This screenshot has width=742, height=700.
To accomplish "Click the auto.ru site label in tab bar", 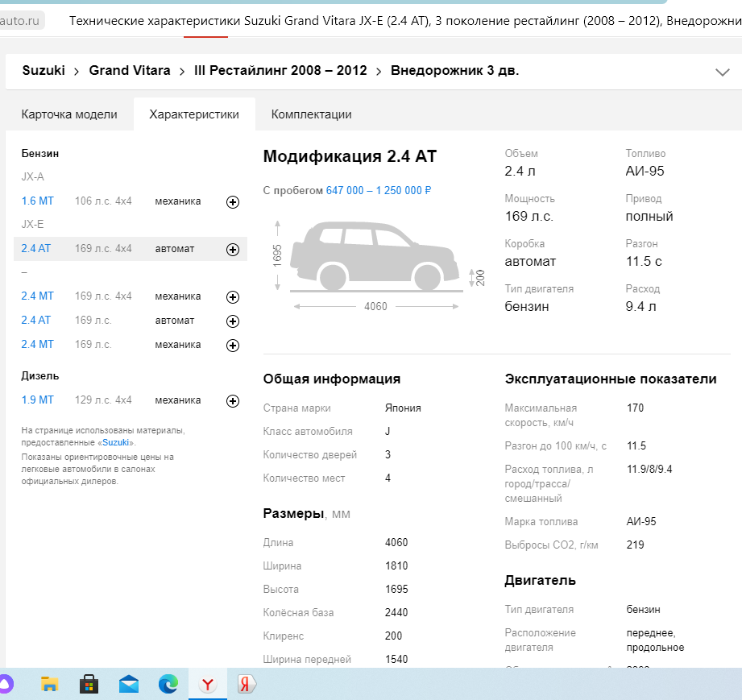I will click(x=20, y=21).
